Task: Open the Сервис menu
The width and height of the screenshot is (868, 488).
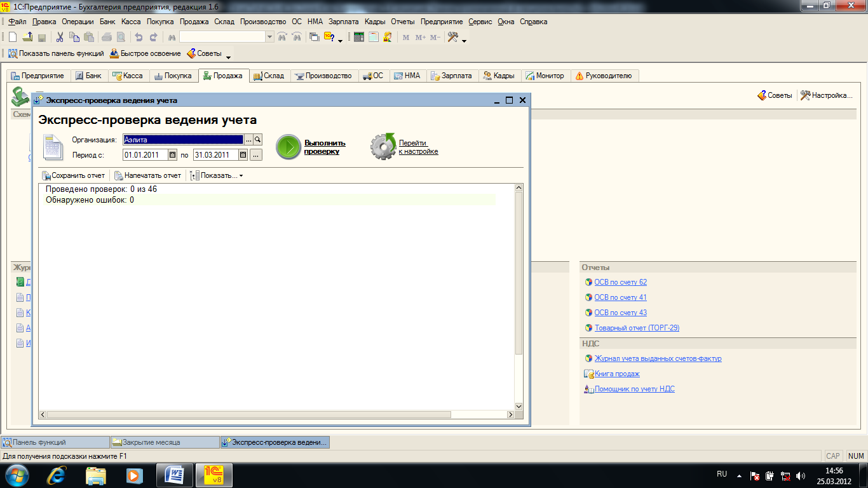Action: pyautogui.click(x=480, y=22)
